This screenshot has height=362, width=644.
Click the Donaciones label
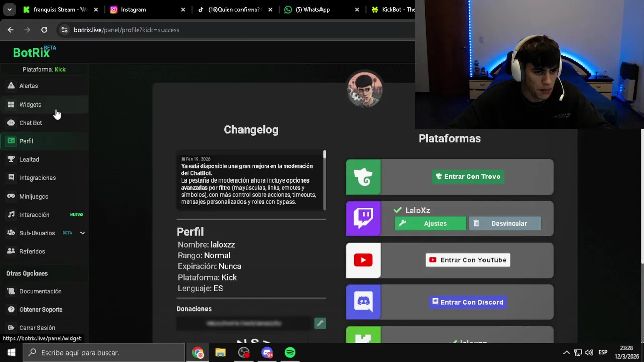194,309
